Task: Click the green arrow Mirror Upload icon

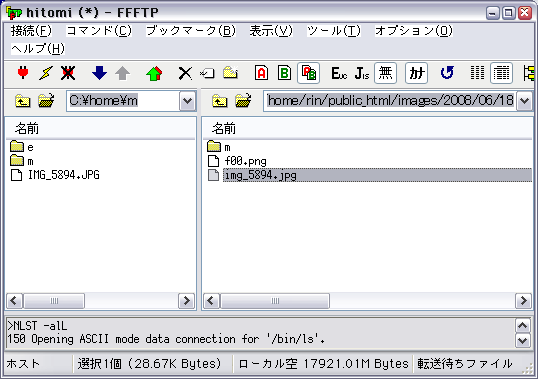Action: click(x=154, y=73)
